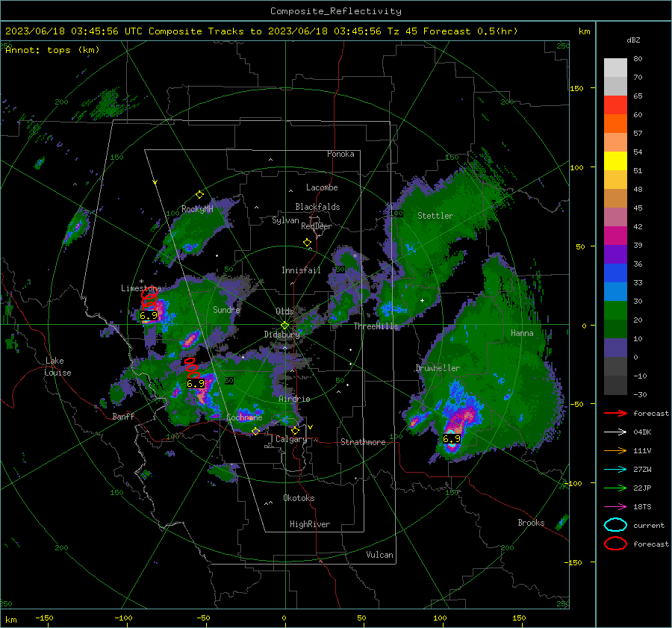Viewport: 672px width, 628px height.
Task: Click the yellow diamond marker above Calgary
Action: 295,430
